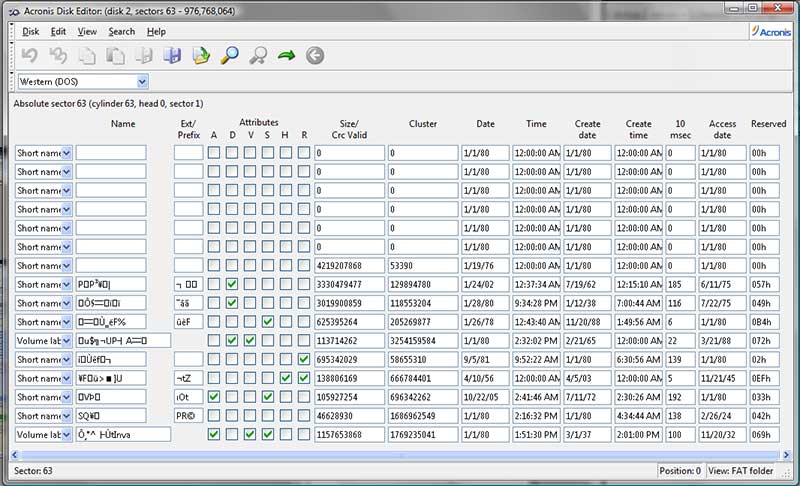The width and height of the screenshot is (800, 486).
Task: Open the Disk menu
Action: (31, 32)
